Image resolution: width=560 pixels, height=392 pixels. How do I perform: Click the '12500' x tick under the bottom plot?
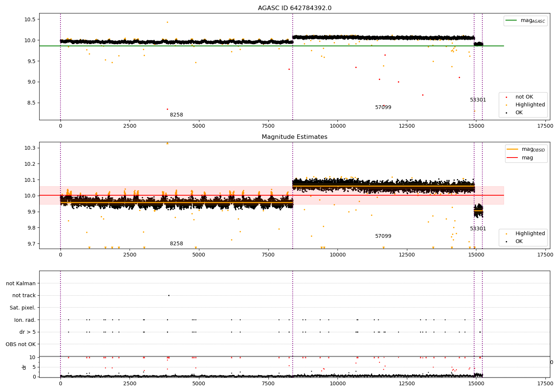point(407,383)
